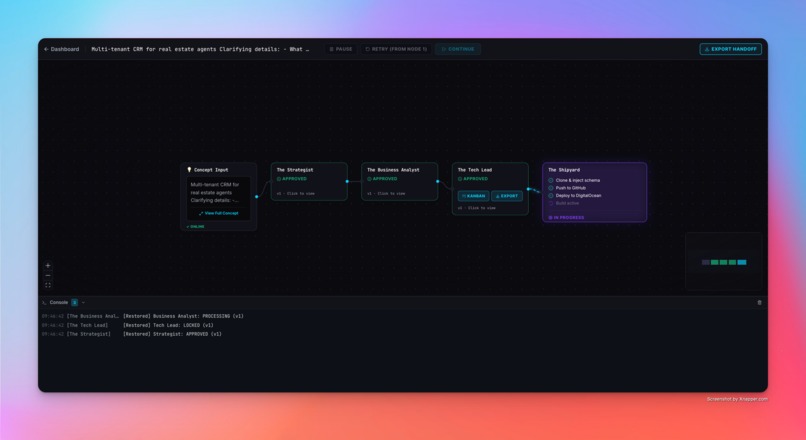
Task: Click Strategist 'v1 - Click to view' text
Action: [296, 194]
